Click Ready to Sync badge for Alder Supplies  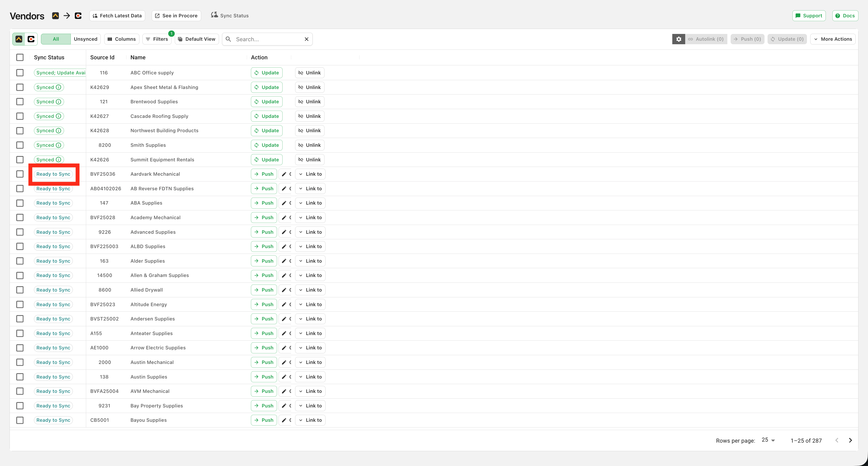pos(53,261)
